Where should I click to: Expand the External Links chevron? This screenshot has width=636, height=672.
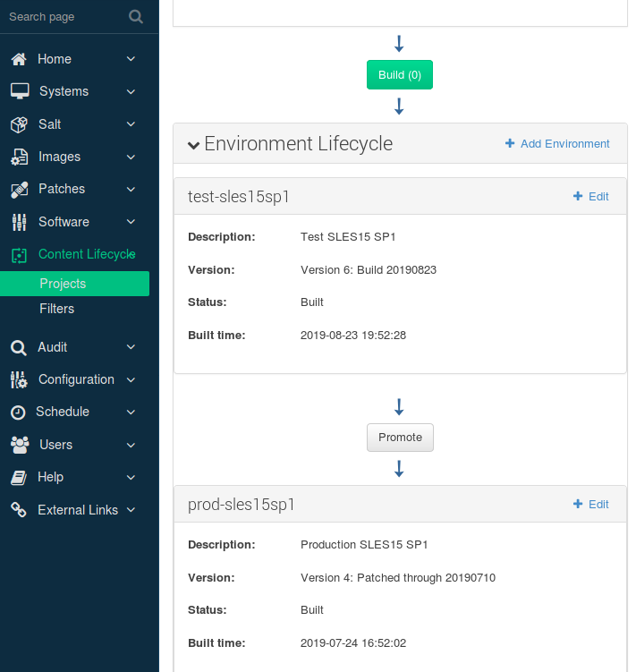pos(131,510)
